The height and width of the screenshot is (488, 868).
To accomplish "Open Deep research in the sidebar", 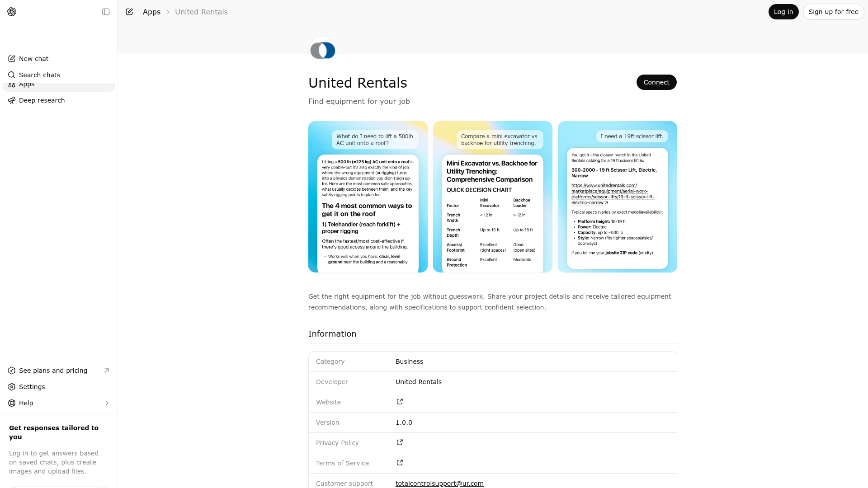I will click(x=59, y=100).
